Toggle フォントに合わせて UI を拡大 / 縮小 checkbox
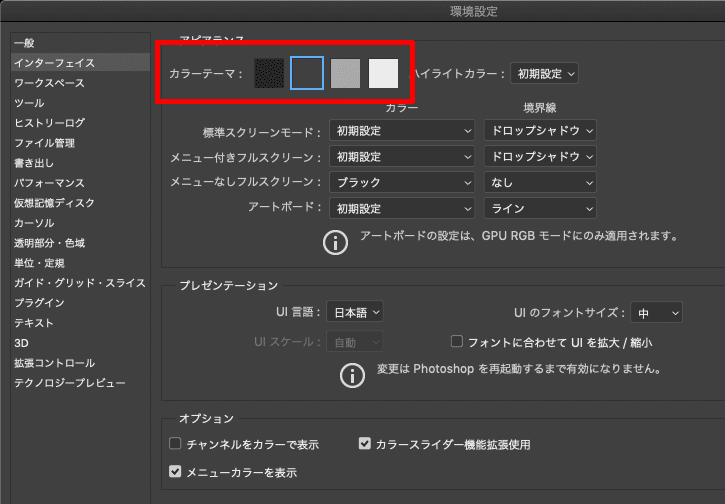Screen dimensions: 725x504 457,341
